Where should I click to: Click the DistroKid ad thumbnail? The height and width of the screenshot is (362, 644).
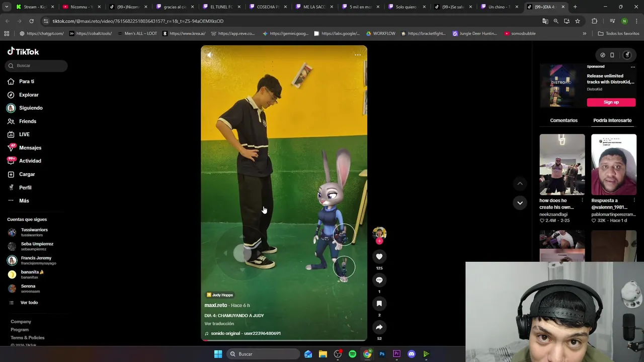coord(561,86)
